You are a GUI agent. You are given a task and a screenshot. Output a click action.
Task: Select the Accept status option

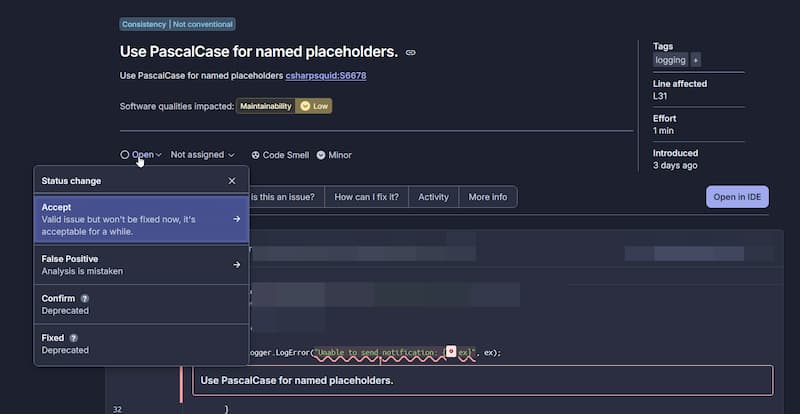coord(140,218)
